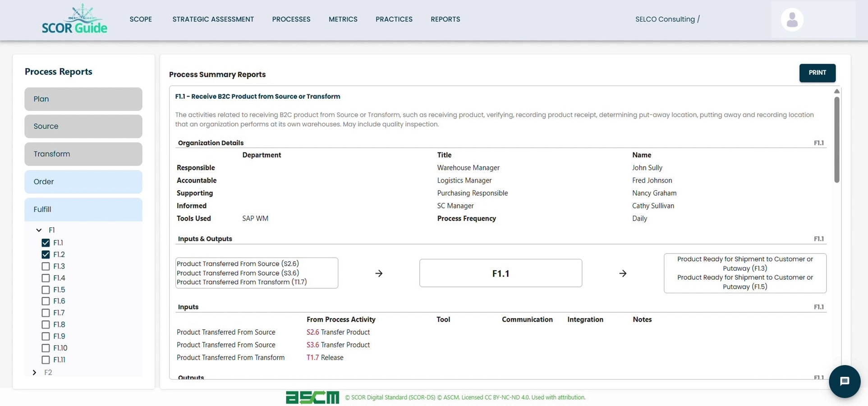Open the chat bubble in bottom right corner
The image size is (868, 406).
click(x=845, y=381)
